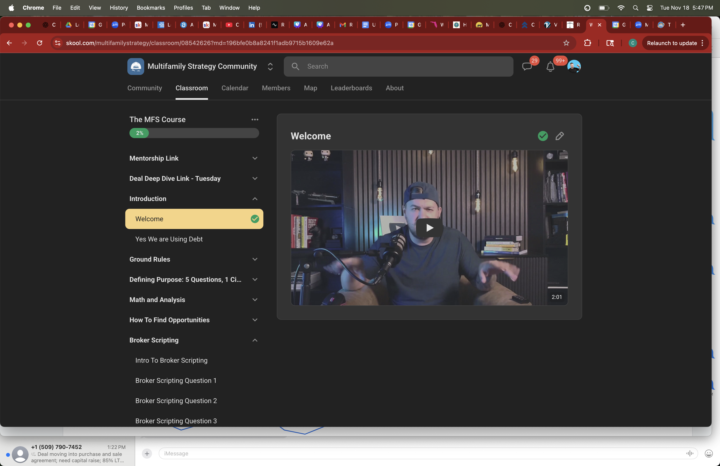Screen dimensions: 720x466
Task: Reload the page in Chrome
Action: coord(39,43)
